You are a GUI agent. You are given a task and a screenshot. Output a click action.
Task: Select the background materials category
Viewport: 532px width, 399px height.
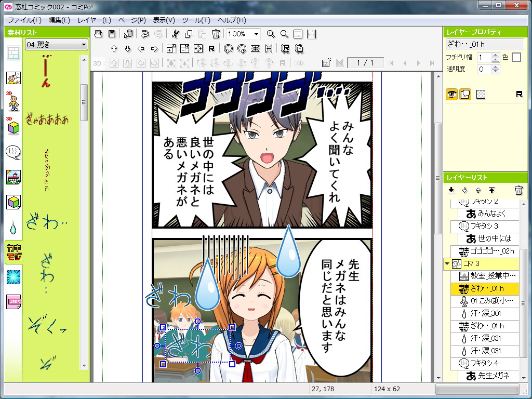[x=13, y=178]
